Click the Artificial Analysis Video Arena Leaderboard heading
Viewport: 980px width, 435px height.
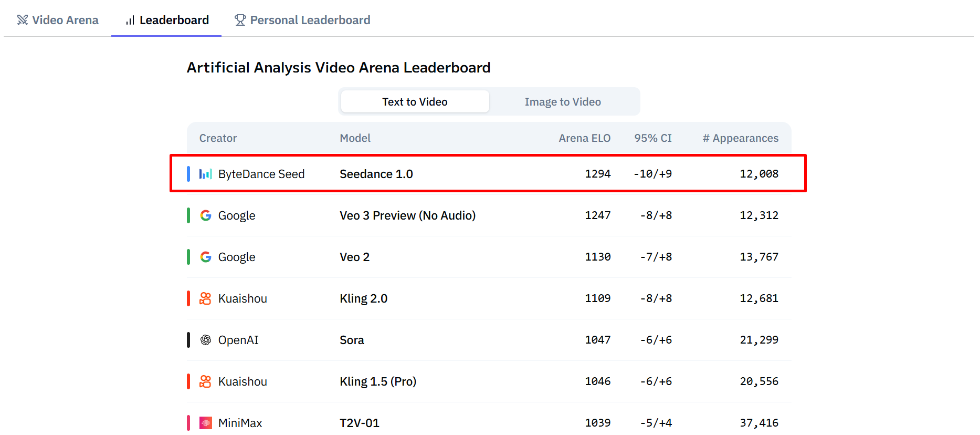coord(339,68)
